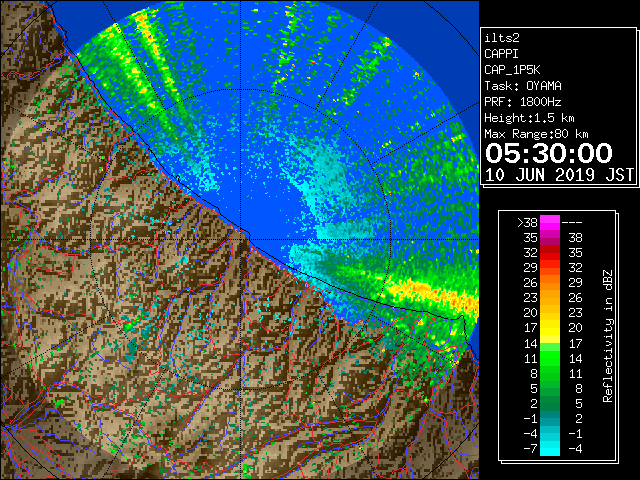Click the 'PRF: 1800Hz' value

tap(523, 102)
